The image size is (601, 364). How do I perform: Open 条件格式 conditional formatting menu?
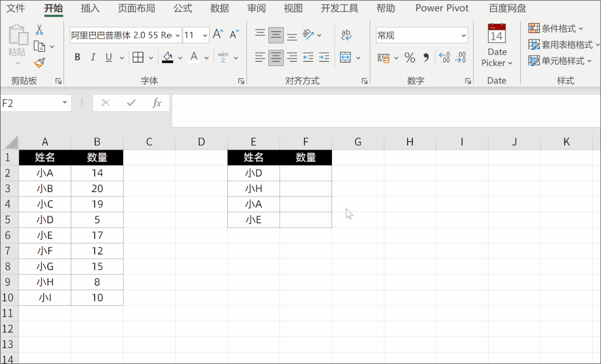coord(556,28)
